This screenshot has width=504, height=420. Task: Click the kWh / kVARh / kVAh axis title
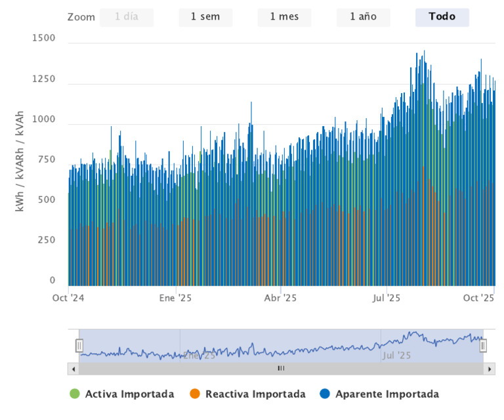(x=20, y=161)
